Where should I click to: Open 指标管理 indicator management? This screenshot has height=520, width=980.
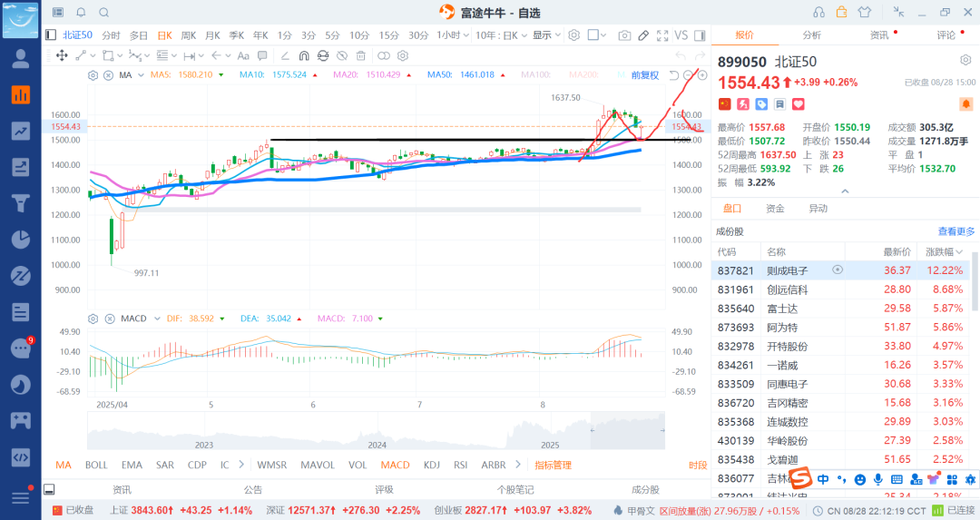tap(554, 465)
